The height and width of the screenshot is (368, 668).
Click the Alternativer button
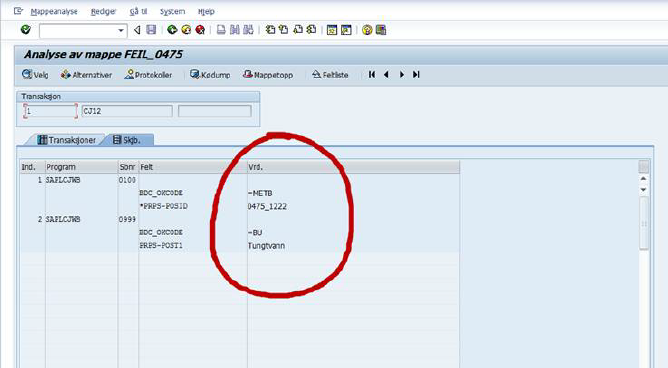coord(86,75)
